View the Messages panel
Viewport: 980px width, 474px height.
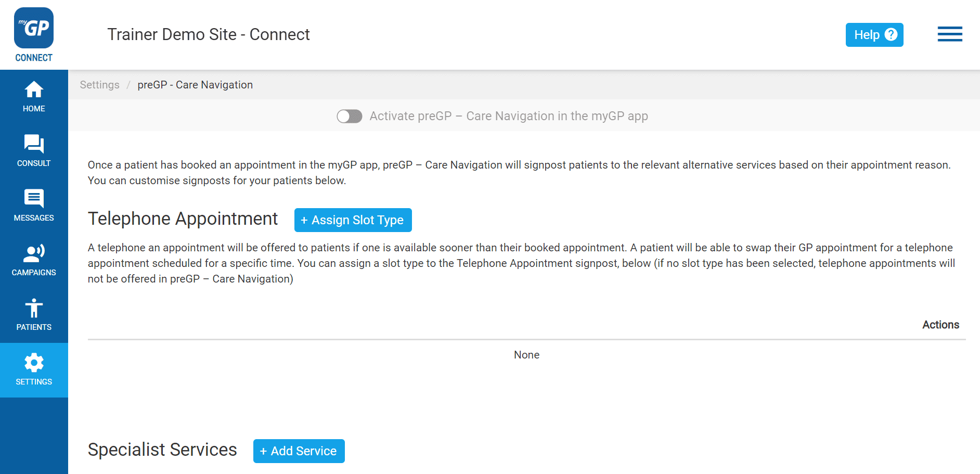(33, 206)
